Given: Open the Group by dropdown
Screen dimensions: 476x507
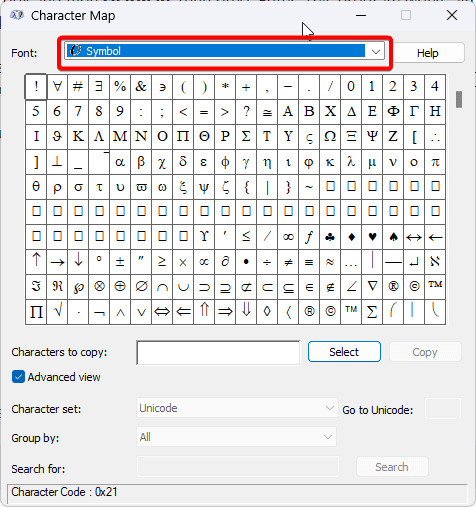Looking at the screenshot, I should point(237,437).
